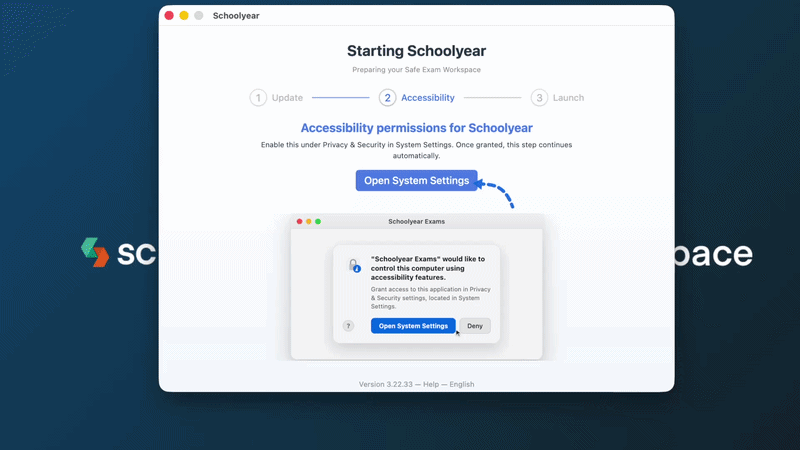Click Open System Settings in the illustration dialog
The image size is (800, 450).
click(x=413, y=326)
